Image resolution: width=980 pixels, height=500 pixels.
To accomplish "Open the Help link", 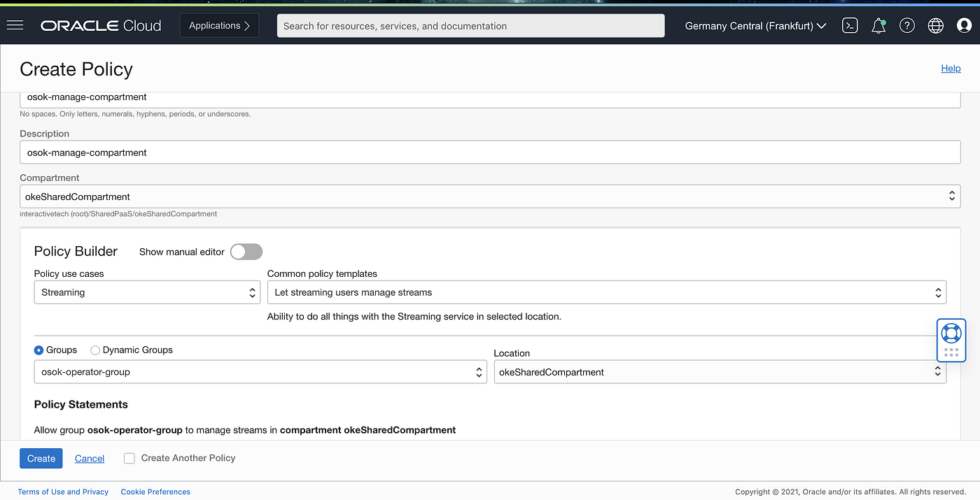I will [951, 69].
